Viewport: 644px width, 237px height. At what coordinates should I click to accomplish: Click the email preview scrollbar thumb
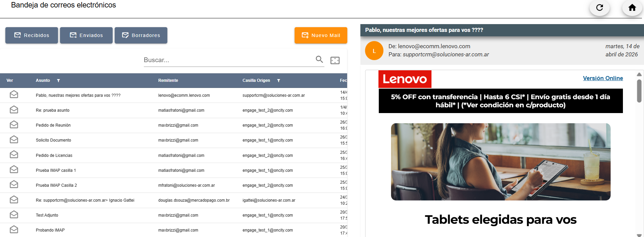639,91
